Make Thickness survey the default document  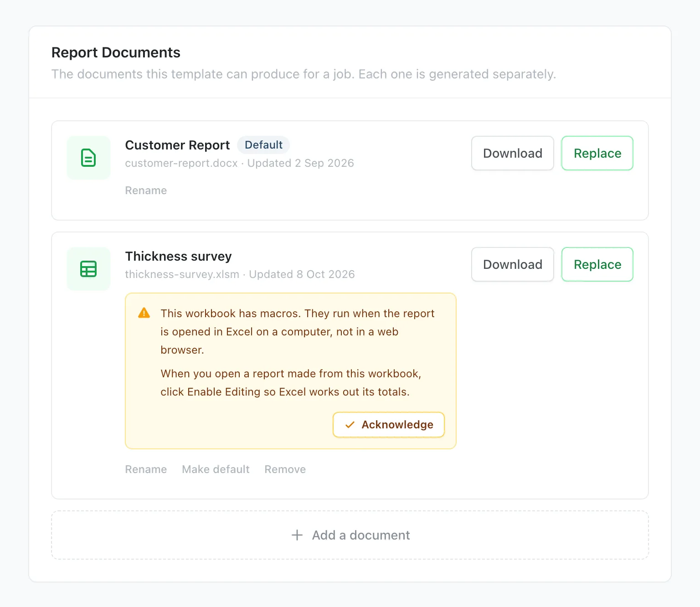(x=216, y=469)
